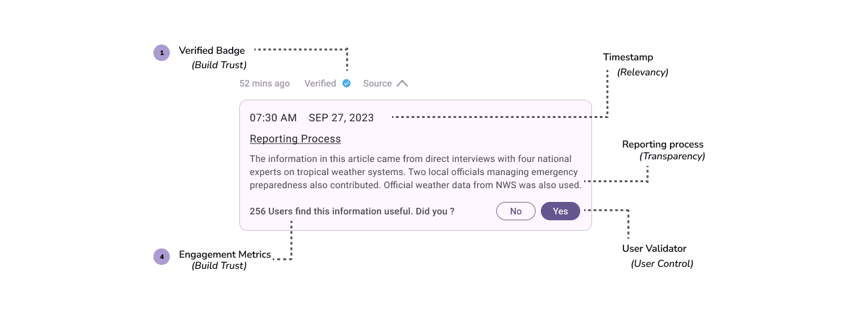Click the Verified text label
868x316 pixels.
click(320, 83)
